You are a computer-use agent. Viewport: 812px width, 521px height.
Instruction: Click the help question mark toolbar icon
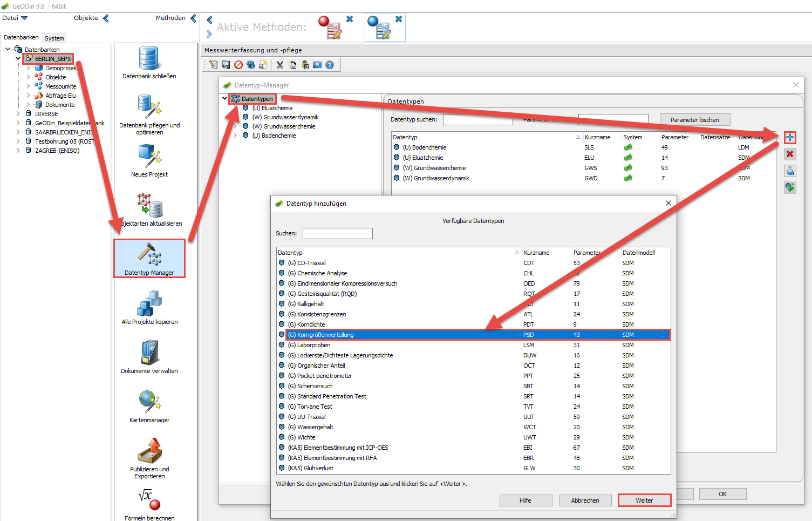coord(330,65)
